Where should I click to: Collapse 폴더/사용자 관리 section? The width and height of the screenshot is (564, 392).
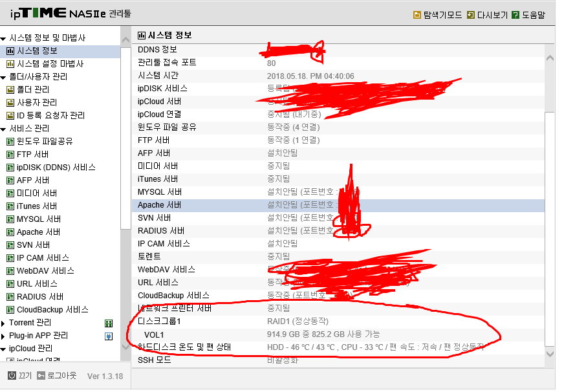pyautogui.click(x=3, y=78)
